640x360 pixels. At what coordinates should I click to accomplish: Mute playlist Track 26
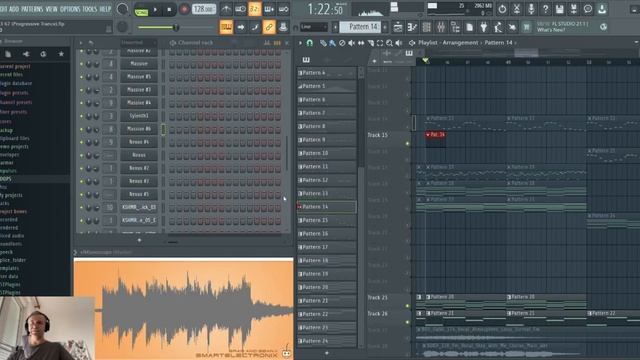coord(407,322)
